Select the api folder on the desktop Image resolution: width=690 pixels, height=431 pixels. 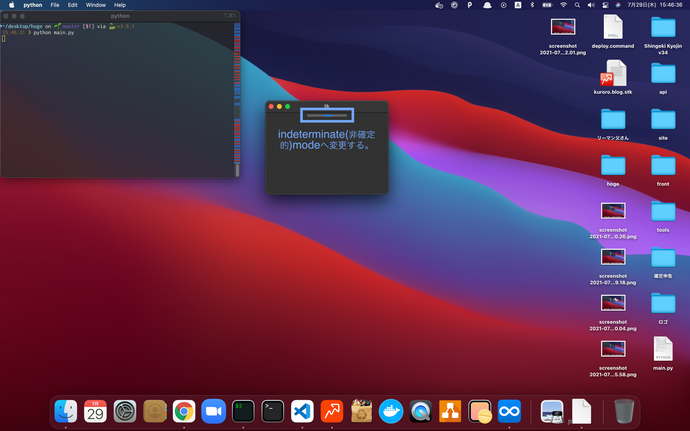(x=663, y=74)
